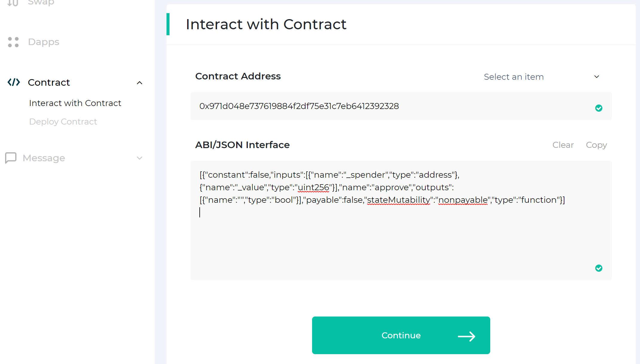Click the Contract code brackets icon
Viewport: 640px width, 364px height.
14,82
